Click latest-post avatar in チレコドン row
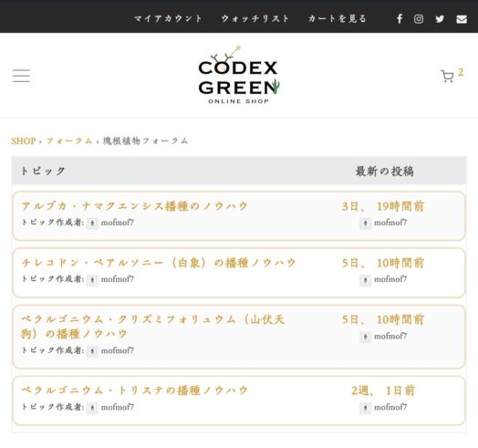 click(365, 279)
